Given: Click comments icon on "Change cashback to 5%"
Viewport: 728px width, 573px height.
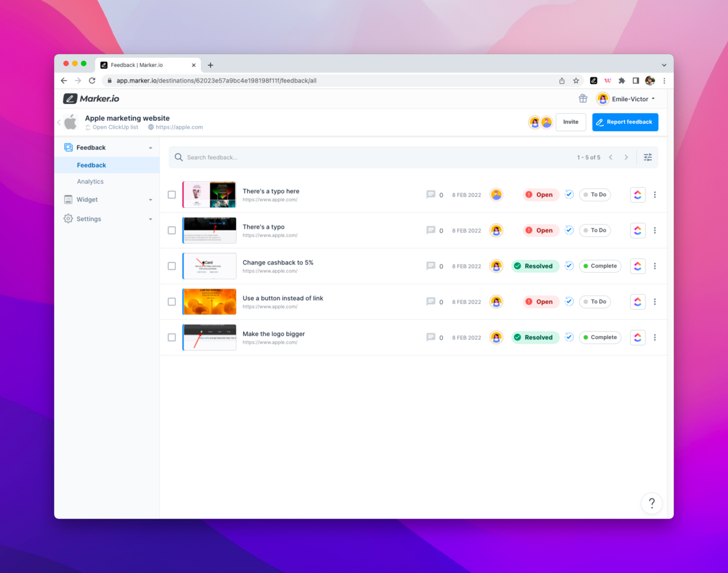Looking at the screenshot, I should tap(431, 266).
